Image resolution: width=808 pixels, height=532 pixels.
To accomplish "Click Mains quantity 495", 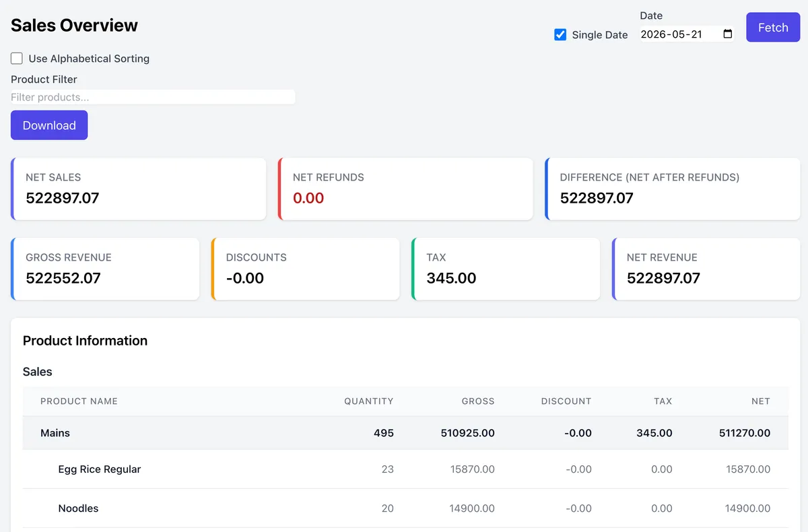I will pos(384,433).
